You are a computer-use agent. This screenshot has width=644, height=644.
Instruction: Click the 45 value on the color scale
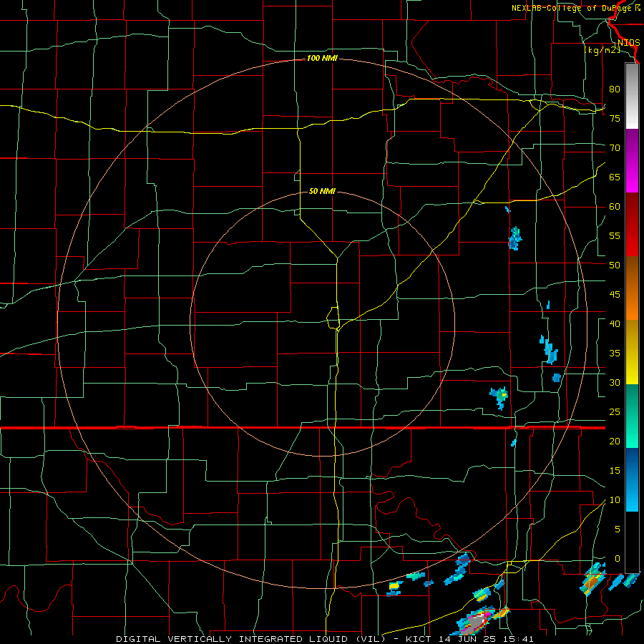615,295
